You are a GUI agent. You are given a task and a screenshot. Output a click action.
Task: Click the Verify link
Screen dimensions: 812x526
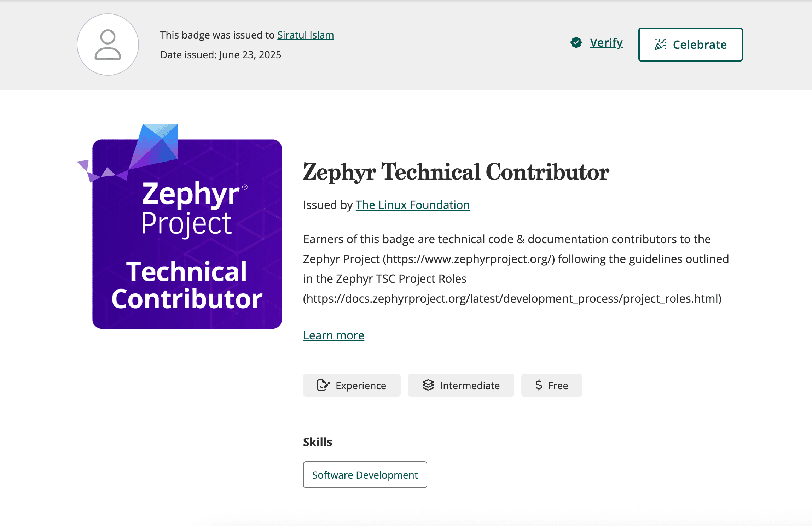[x=606, y=42]
